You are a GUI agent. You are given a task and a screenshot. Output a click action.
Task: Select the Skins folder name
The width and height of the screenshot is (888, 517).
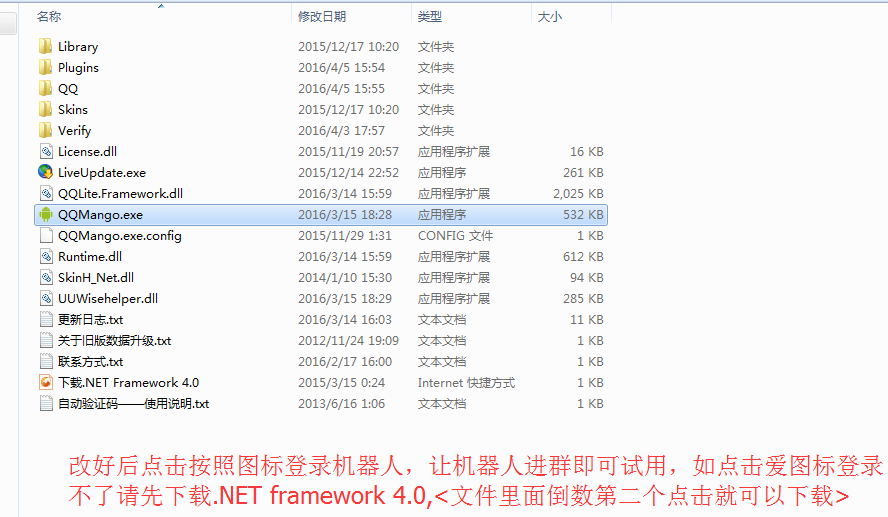coord(73,109)
